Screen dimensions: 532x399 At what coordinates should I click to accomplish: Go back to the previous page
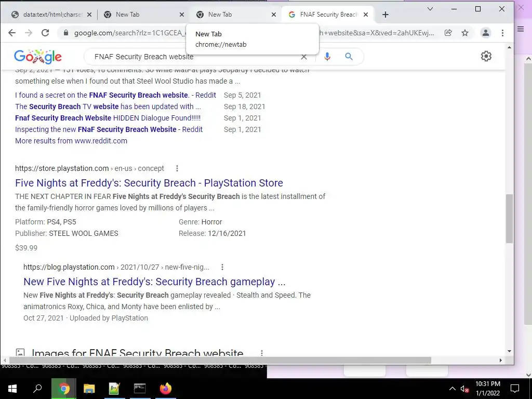pos(12,33)
